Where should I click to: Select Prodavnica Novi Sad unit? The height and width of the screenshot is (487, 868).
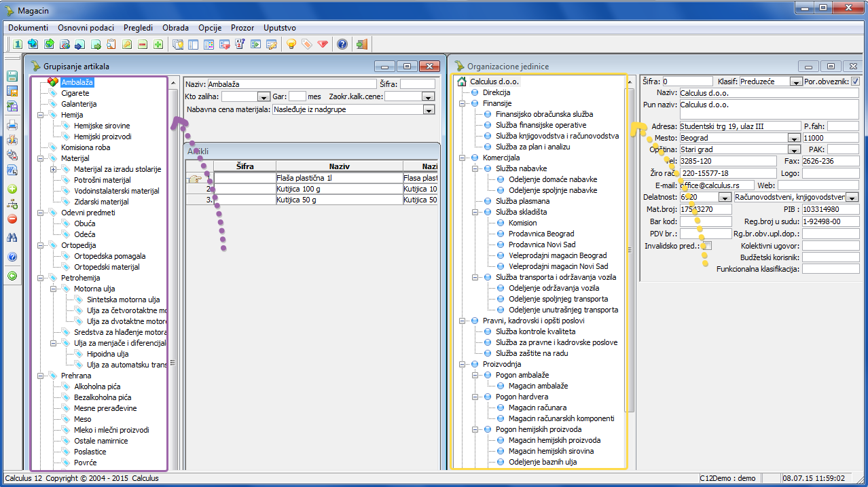click(542, 245)
